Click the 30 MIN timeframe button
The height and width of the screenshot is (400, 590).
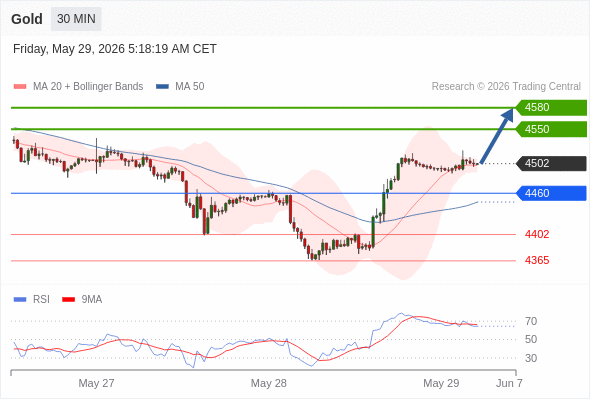76,19
